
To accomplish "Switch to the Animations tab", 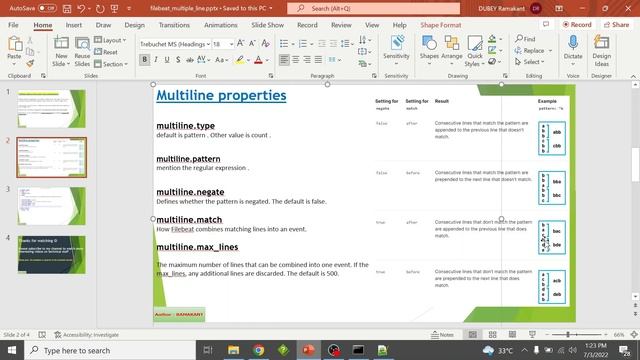I will [x=221, y=25].
